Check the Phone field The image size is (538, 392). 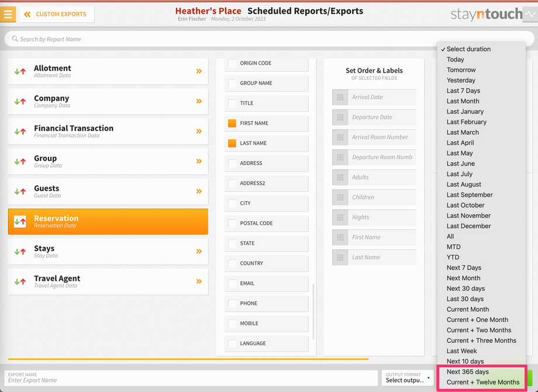[232, 304]
